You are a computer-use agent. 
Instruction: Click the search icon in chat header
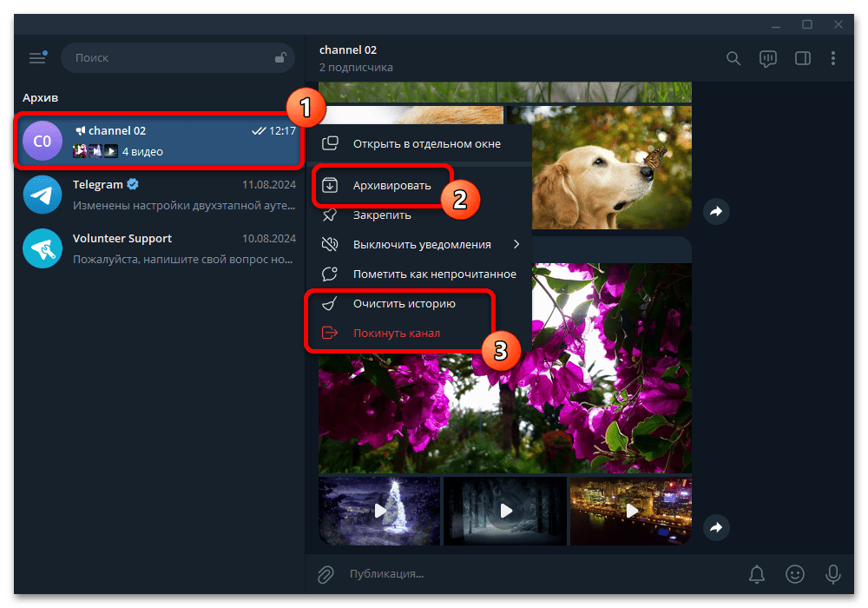tap(733, 58)
